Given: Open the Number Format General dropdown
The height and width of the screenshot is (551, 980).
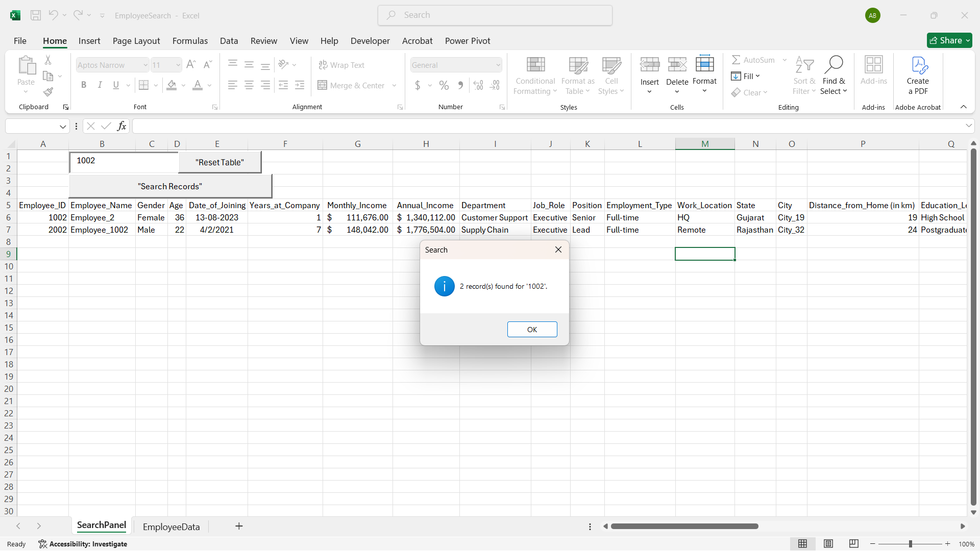Looking at the screenshot, I should [498, 65].
